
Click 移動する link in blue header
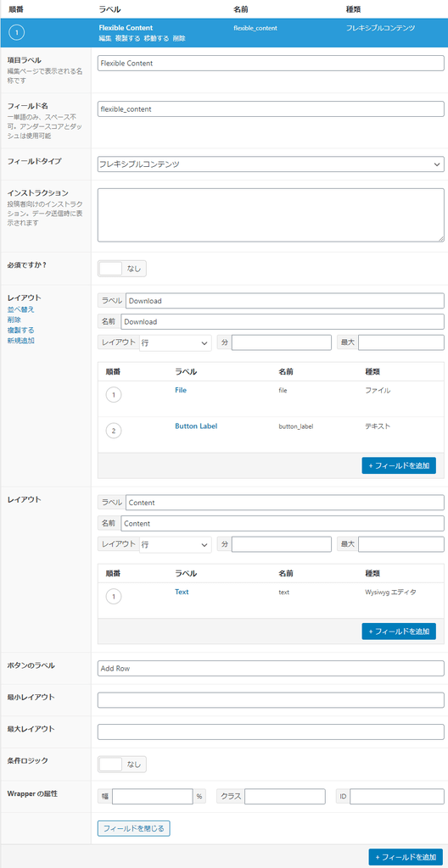(x=156, y=38)
